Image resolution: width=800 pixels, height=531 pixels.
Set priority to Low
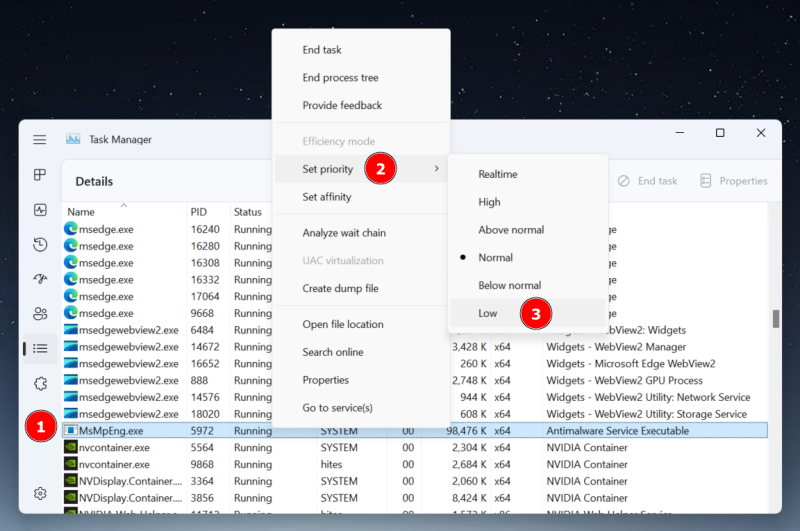point(488,314)
